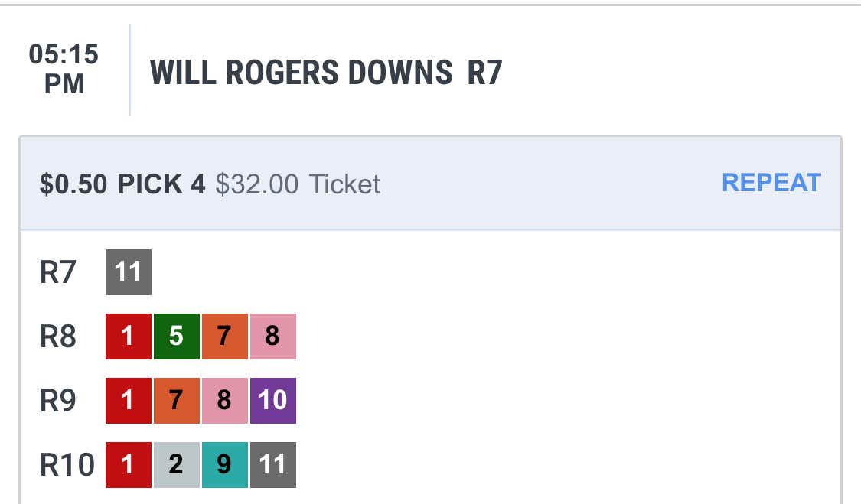Screen dimensions: 861x504
Task: Click the teal number 9 in R10
Action: (x=225, y=465)
